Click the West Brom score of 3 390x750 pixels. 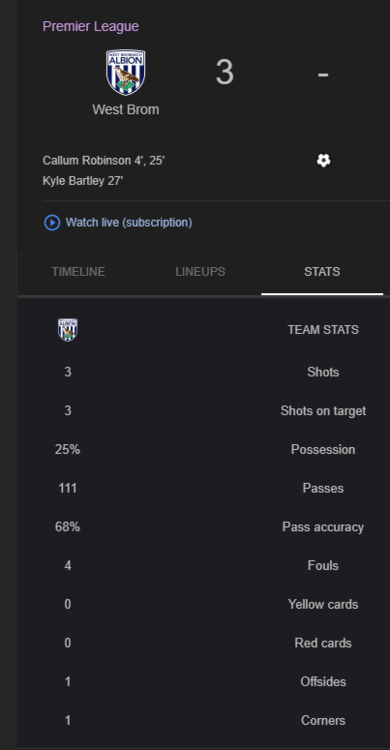pos(224,73)
